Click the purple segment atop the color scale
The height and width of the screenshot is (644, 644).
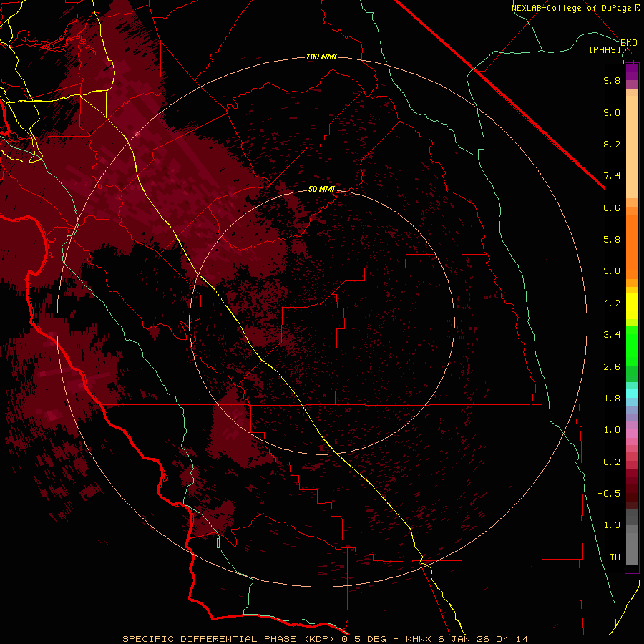[x=632, y=72]
